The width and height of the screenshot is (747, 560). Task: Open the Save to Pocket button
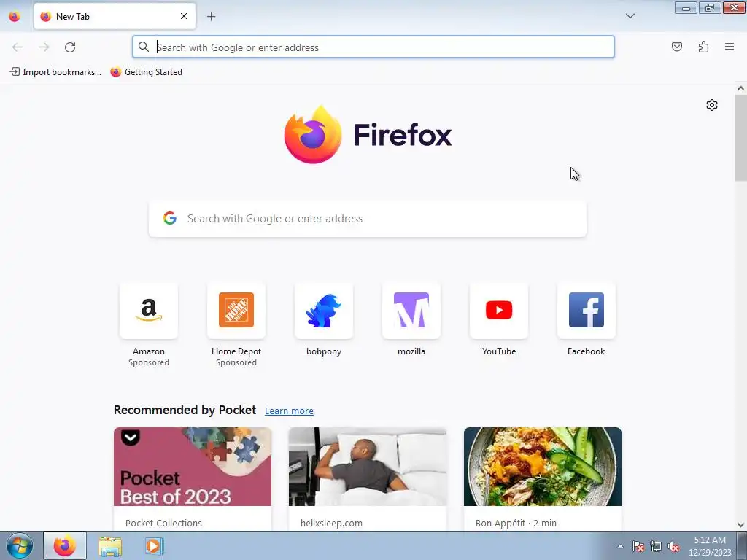coord(676,47)
